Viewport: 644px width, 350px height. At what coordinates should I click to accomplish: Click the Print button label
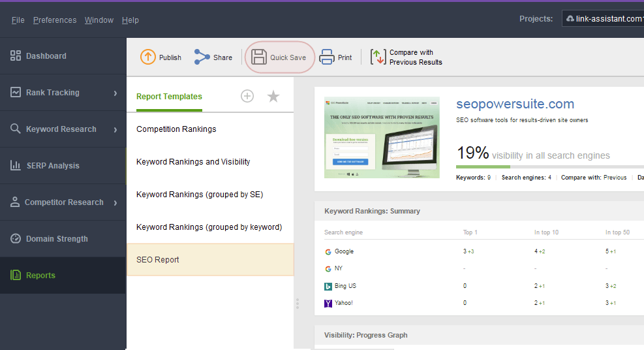[x=345, y=57]
